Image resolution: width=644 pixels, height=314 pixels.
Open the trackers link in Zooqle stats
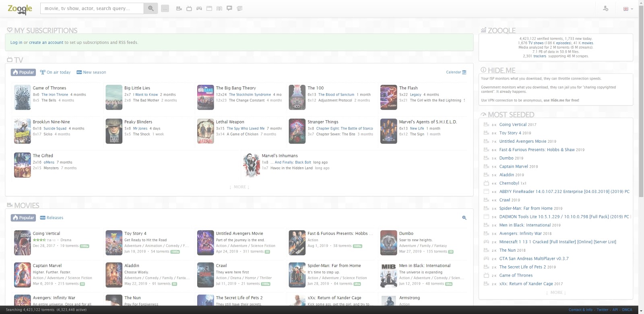tap(540, 56)
